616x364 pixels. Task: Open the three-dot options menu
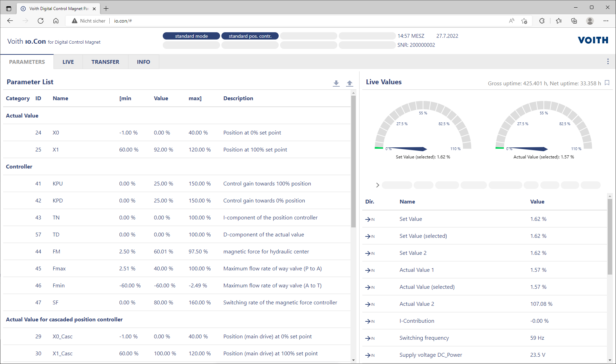click(608, 61)
